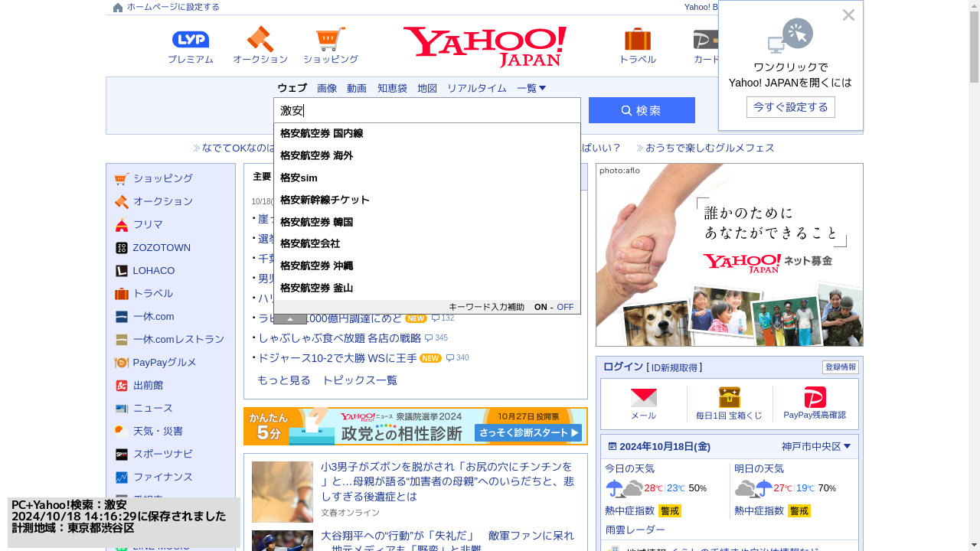980x551 pixels.
Task: Change location 神戸市中央区 dropdown
Action: (x=816, y=446)
